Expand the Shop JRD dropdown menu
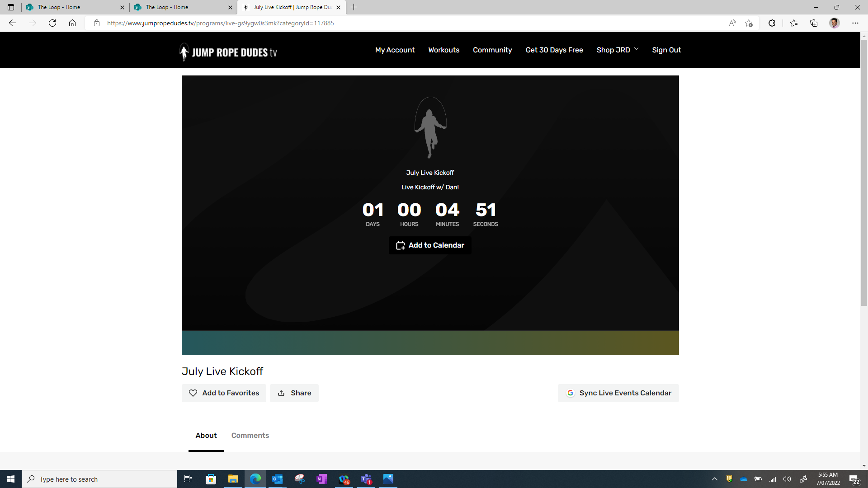Viewport: 868px width, 488px height. [617, 50]
